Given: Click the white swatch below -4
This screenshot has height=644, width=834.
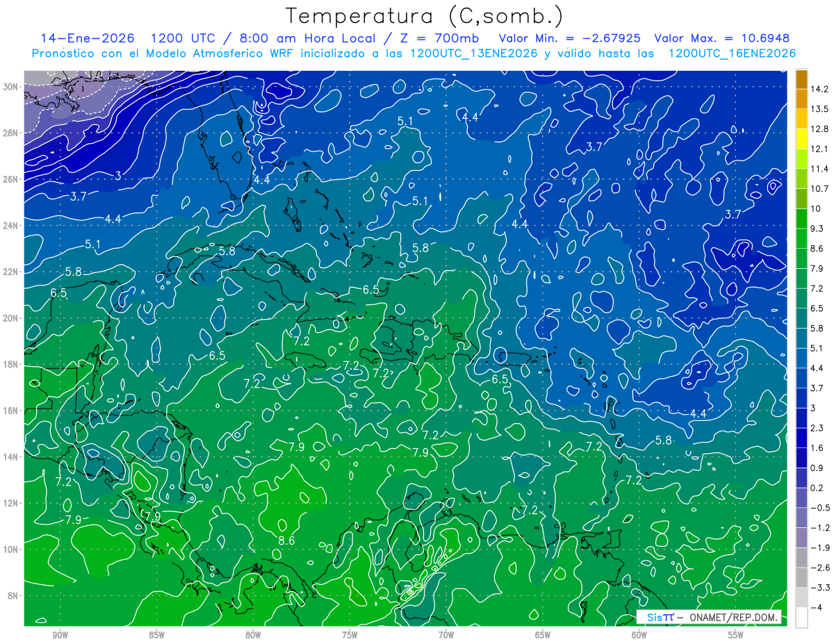Looking at the screenshot, I should click(x=801, y=618).
